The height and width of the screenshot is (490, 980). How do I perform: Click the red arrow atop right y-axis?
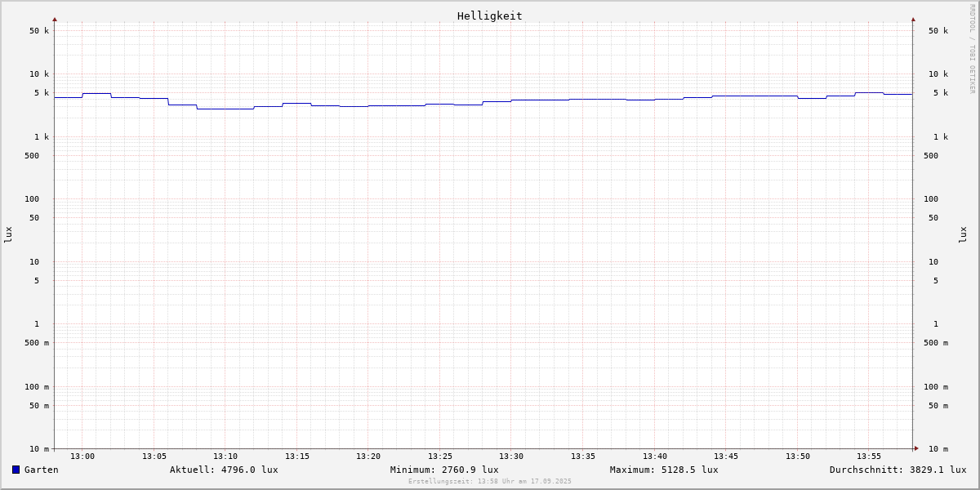[913, 19]
